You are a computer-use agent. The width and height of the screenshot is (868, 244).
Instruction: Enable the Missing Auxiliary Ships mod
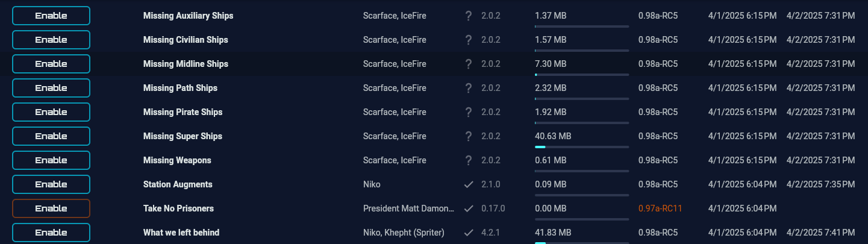51,16
